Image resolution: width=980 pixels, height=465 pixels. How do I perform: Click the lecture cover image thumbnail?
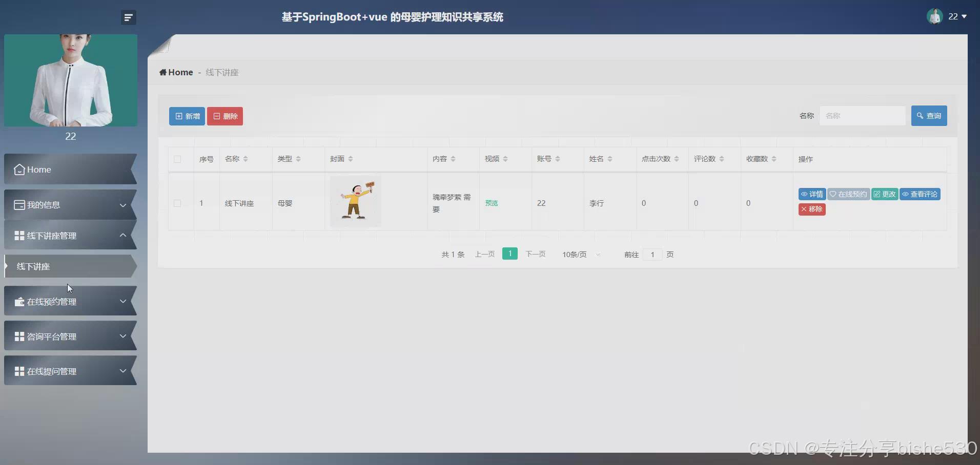(x=356, y=201)
